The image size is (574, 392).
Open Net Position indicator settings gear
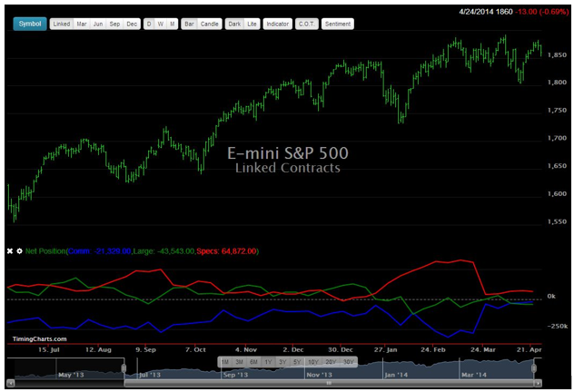click(19, 250)
